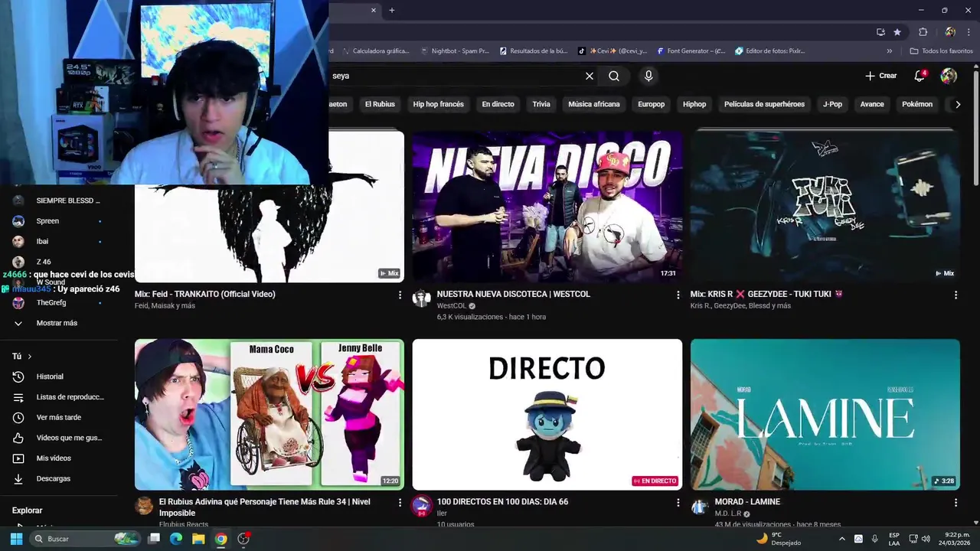Select the Música africana filter chip
The image size is (980, 551).
594,104
